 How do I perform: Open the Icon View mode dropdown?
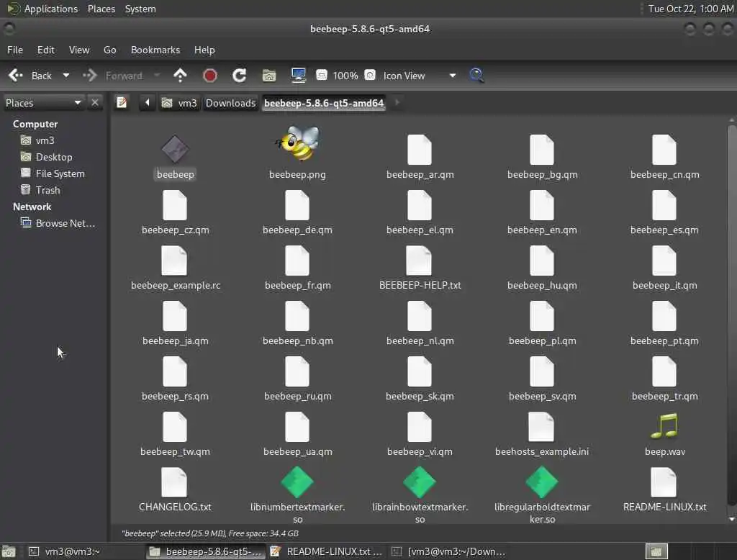pos(420,76)
